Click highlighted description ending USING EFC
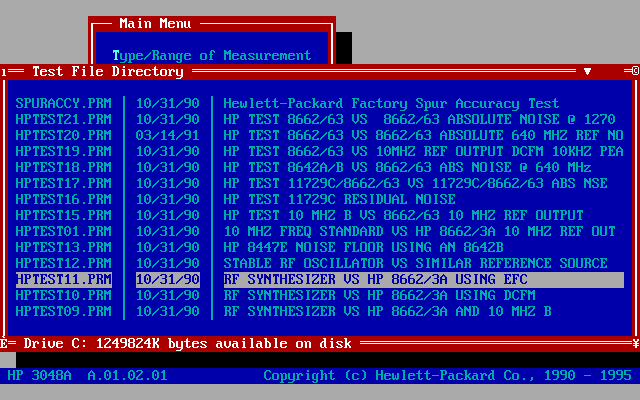Viewport: 640px width, 400px height. 424,280
